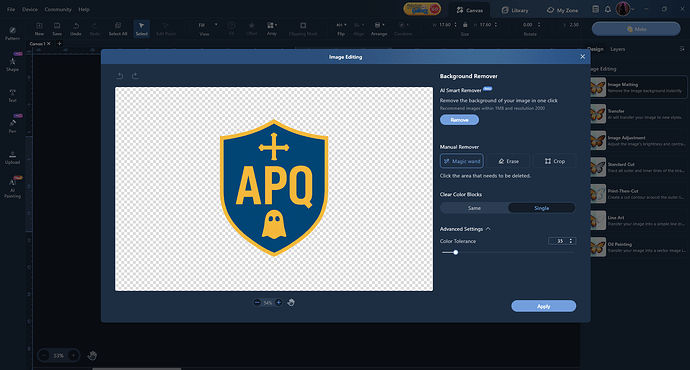The height and width of the screenshot is (370, 690).
Task: Collapse the Advanced Settings section
Action: [488, 229]
